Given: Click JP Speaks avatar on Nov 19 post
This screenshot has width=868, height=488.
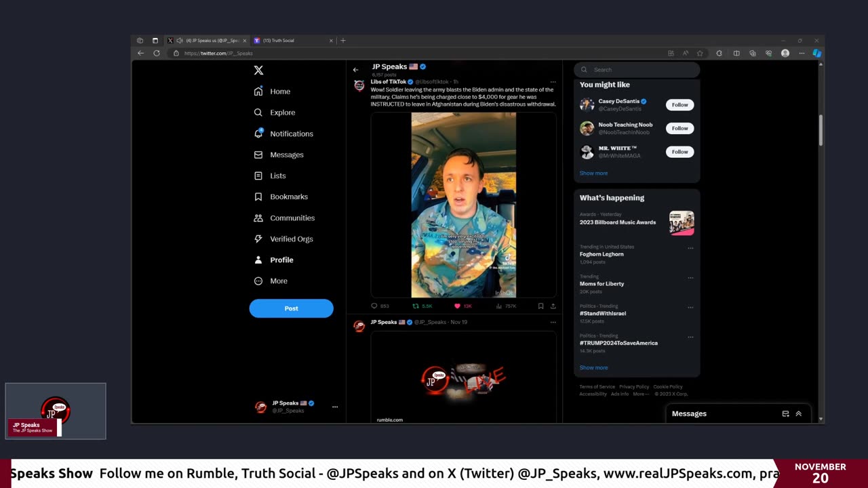Looking at the screenshot, I should 359,326.
